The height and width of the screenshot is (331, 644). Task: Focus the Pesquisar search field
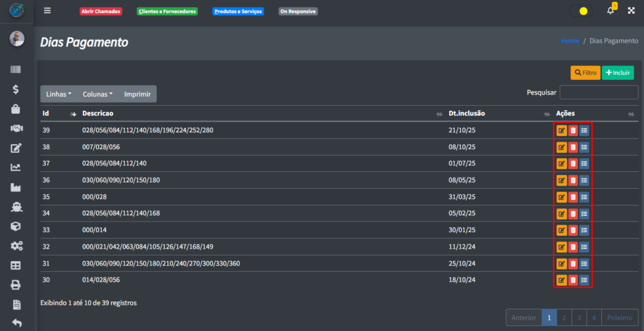click(x=599, y=93)
